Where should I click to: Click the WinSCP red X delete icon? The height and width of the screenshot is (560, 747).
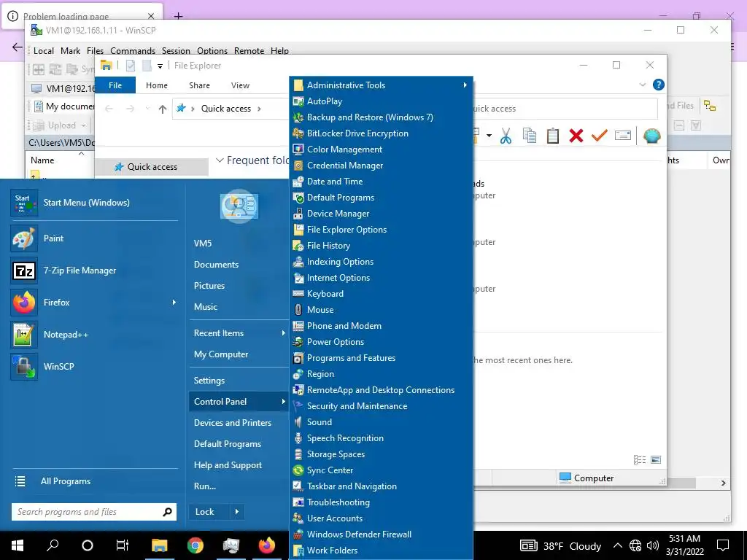(576, 136)
